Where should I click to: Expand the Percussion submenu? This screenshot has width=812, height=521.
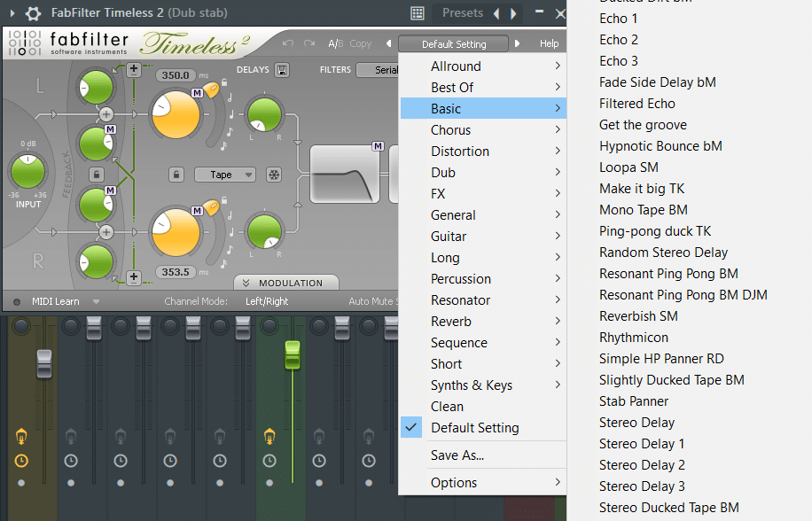pyautogui.click(x=482, y=279)
